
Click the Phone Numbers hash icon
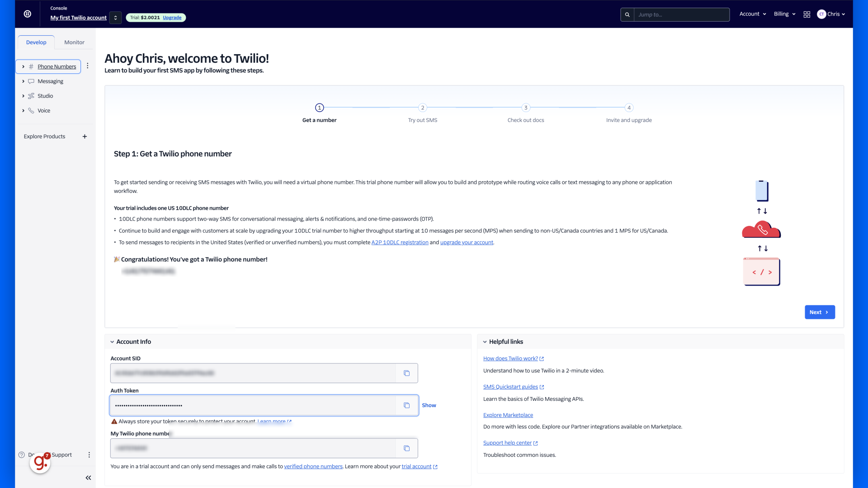click(31, 66)
